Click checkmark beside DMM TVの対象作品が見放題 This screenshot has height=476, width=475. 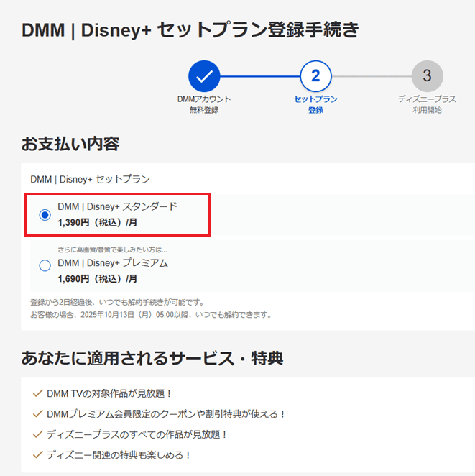38,393
